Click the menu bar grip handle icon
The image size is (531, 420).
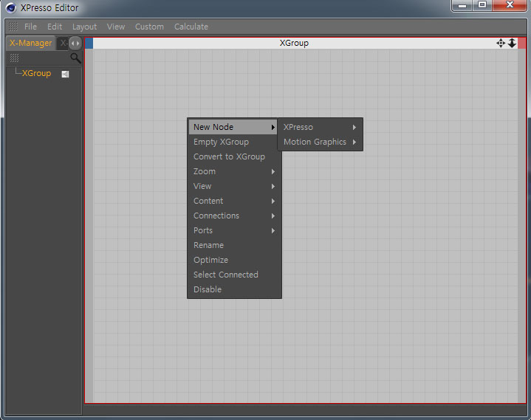click(x=13, y=27)
